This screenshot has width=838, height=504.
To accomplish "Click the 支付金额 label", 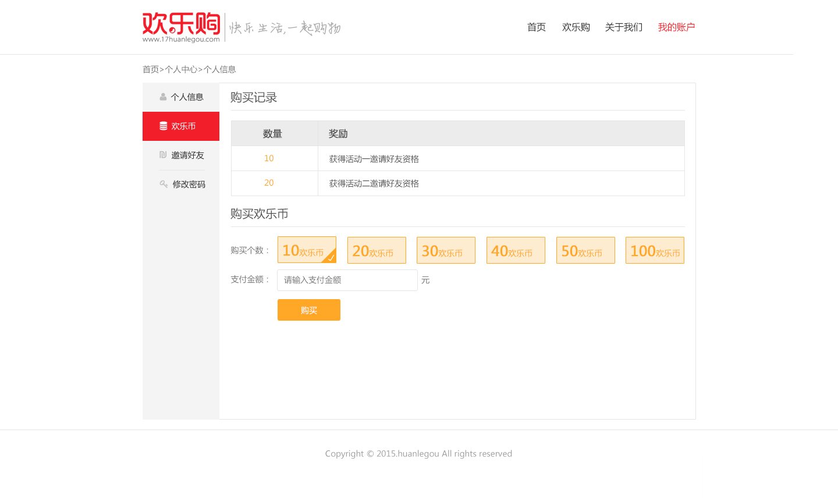I will [x=251, y=279].
